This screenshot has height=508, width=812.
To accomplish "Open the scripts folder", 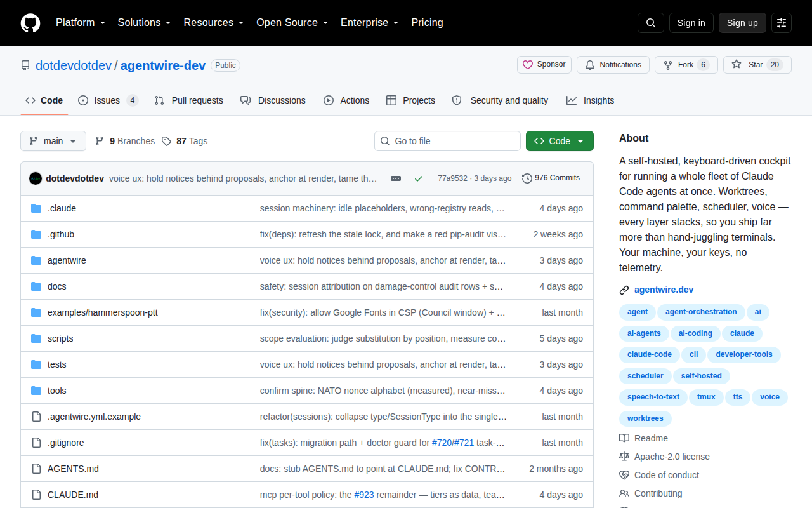I will [60, 338].
